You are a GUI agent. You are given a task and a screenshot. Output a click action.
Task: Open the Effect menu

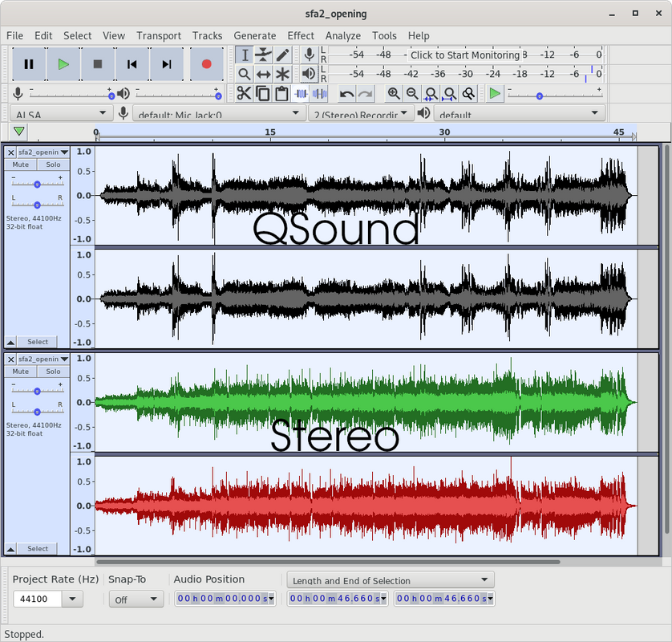[x=301, y=35]
